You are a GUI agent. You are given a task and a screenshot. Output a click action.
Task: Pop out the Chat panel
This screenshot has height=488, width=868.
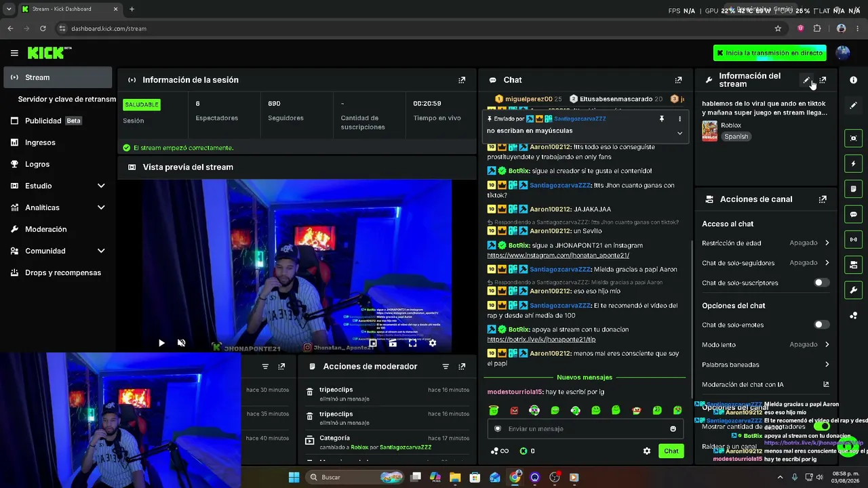[678, 80]
